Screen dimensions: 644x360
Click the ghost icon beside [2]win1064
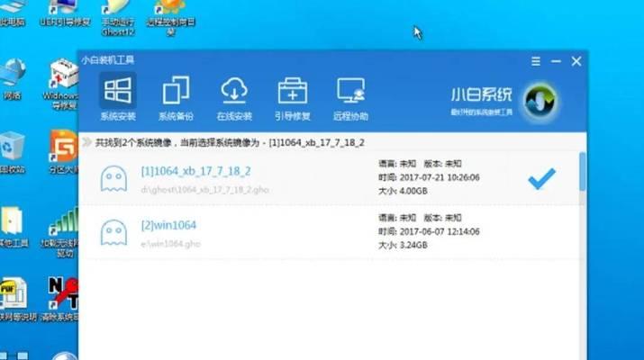click(x=113, y=232)
